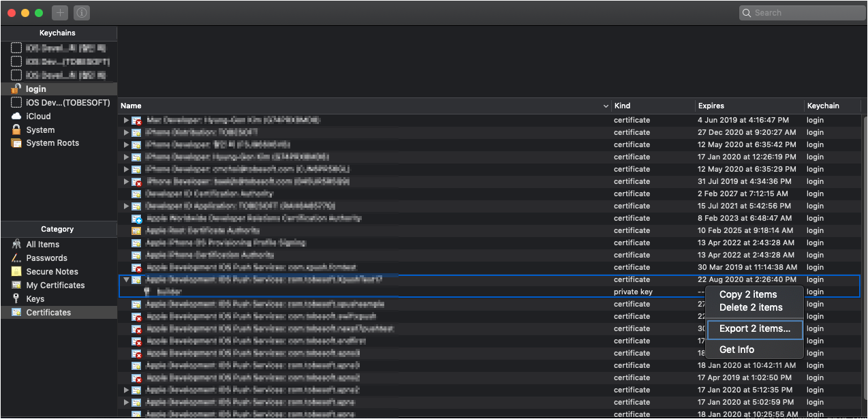This screenshot has width=868, height=419.
Task: Click the key icon of the private key row
Action: [147, 292]
